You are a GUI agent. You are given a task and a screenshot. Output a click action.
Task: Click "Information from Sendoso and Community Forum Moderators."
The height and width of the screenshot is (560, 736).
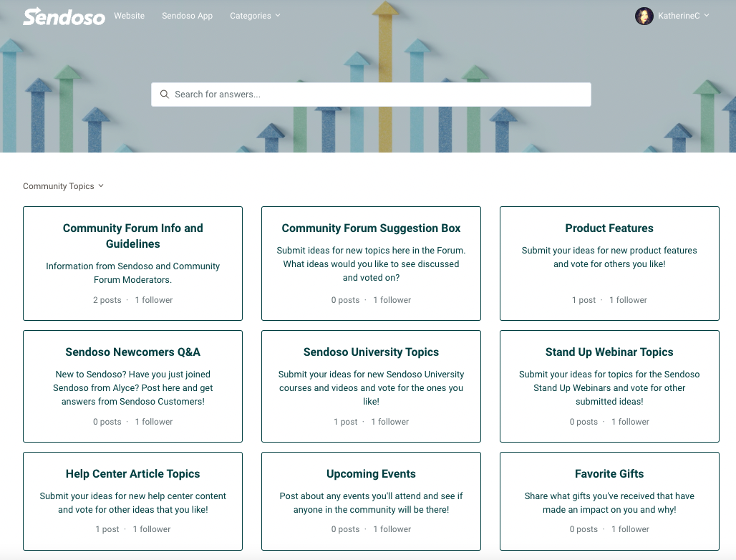pos(133,273)
